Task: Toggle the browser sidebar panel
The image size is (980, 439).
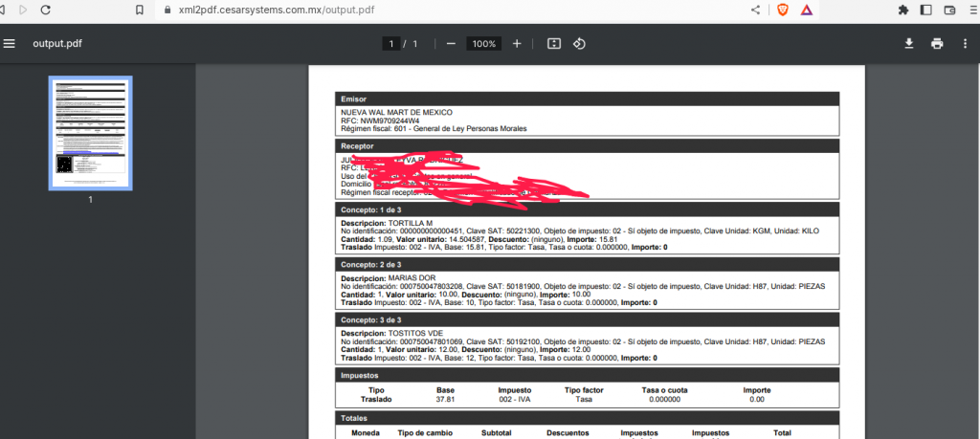Action: point(925,10)
